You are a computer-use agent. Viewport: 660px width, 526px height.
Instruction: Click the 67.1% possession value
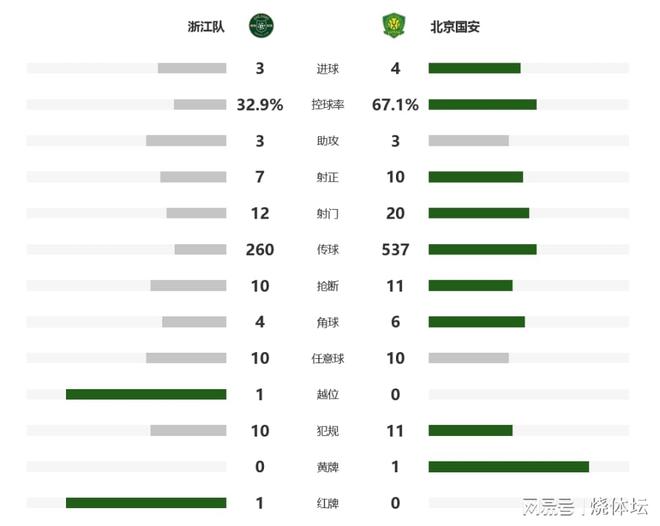click(395, 105)
